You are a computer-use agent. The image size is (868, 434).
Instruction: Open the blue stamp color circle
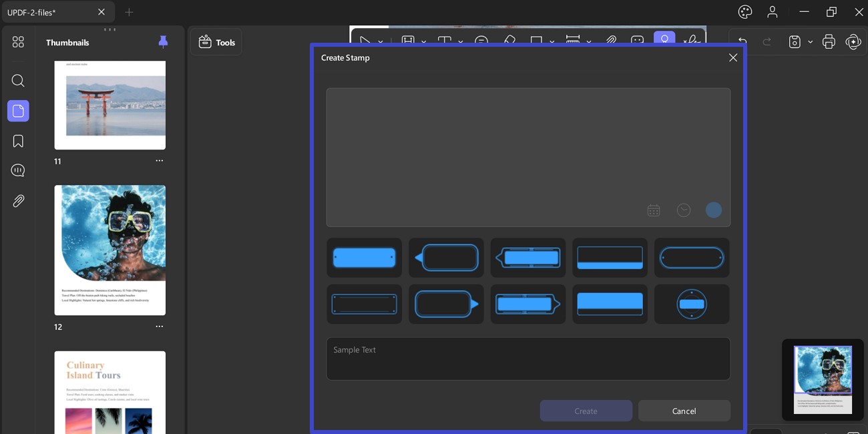click(x=714, y=210)
